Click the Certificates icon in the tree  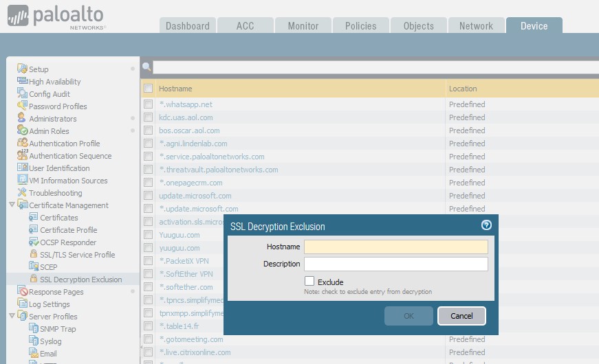[33, 217]
